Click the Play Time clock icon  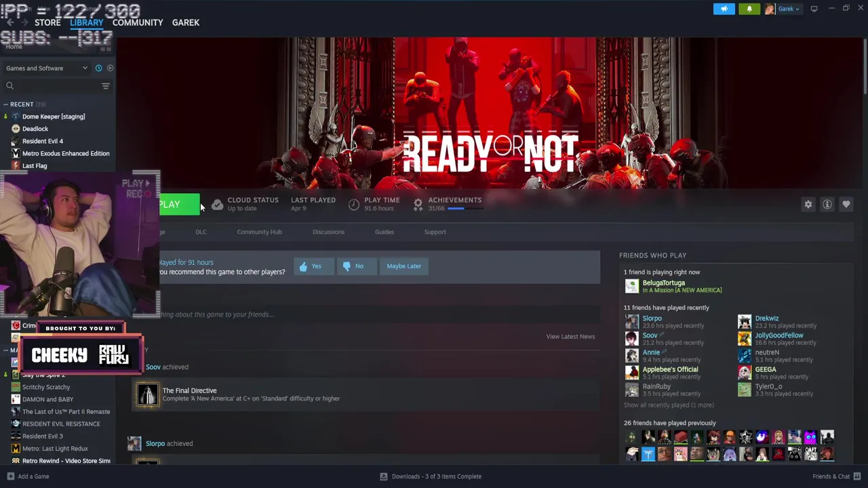pos(353,205)
